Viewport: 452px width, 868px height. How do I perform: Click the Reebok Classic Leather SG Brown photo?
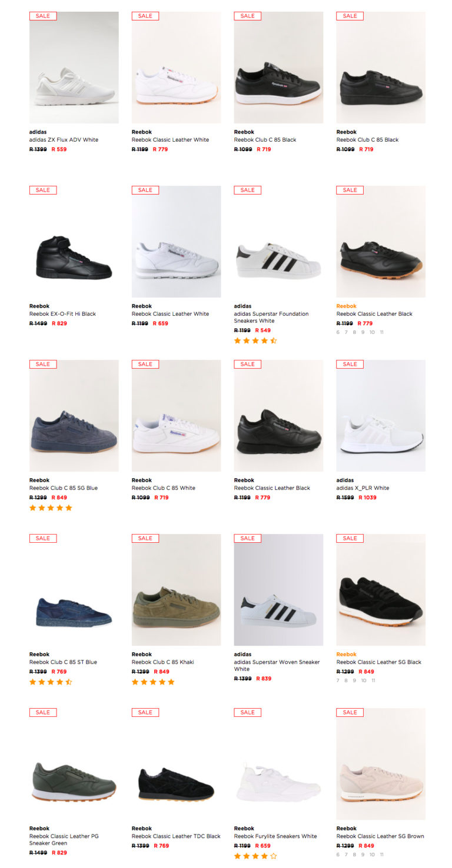(x=380, y=764)
